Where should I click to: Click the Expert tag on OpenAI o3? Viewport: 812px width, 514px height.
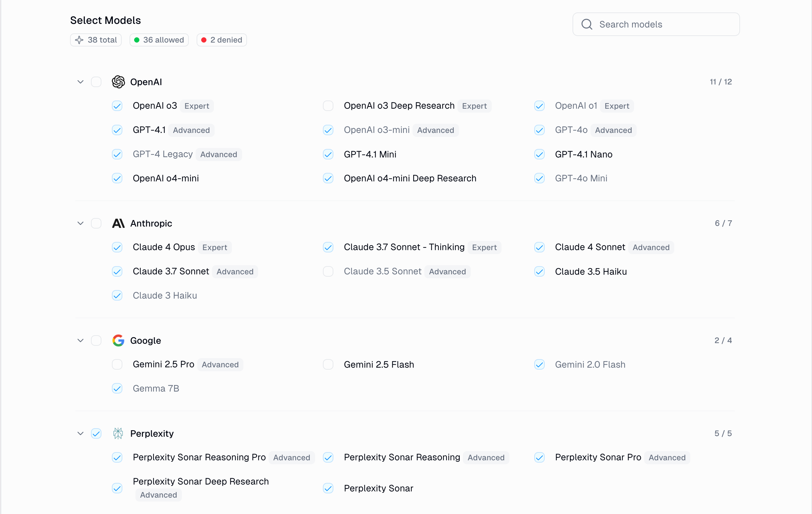197,106
